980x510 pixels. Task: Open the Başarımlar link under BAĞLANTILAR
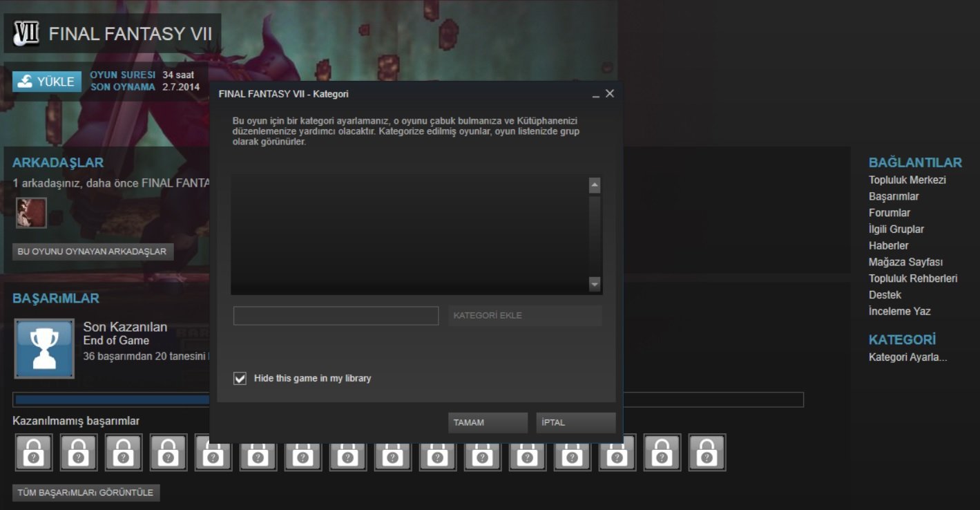pos(894,197)
